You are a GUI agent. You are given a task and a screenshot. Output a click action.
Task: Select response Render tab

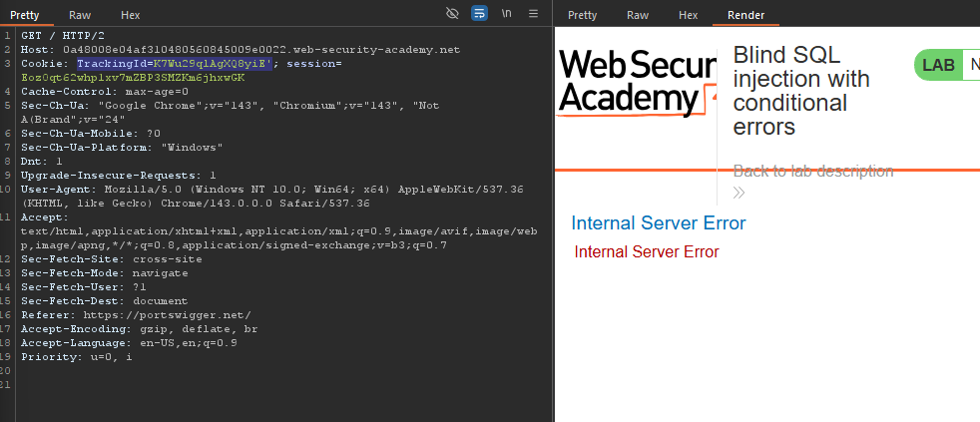click(x=745, y=14)
